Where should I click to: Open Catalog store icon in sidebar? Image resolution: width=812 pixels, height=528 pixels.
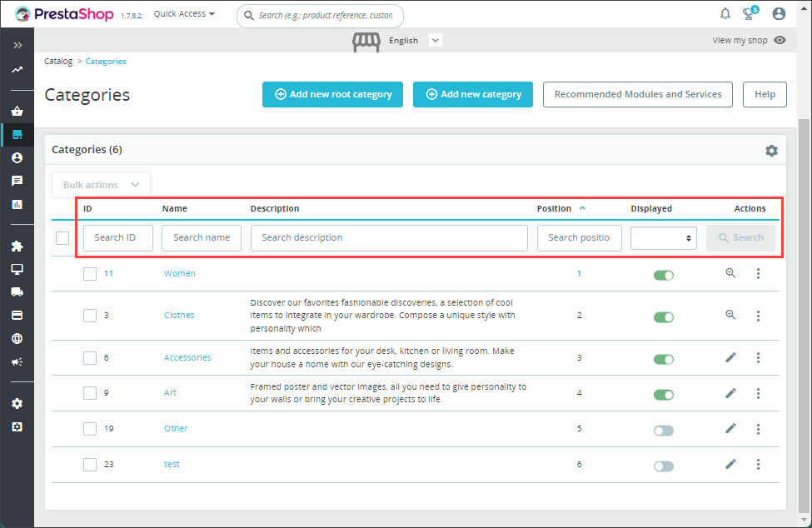point(17,135)
